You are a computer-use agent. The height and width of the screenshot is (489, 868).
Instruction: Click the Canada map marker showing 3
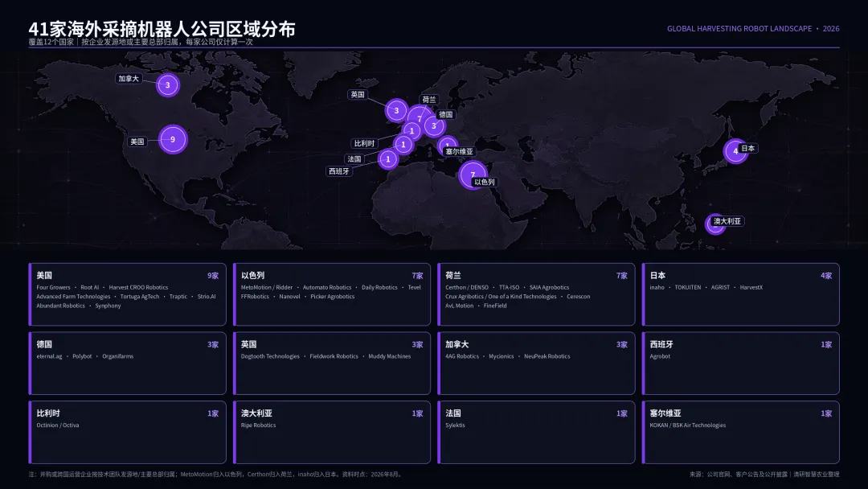[168, 85]
